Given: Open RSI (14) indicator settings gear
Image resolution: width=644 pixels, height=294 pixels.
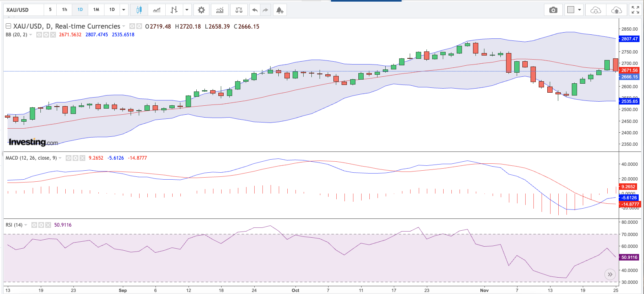Looking at the screenshot, I should (x=41, y=225).
